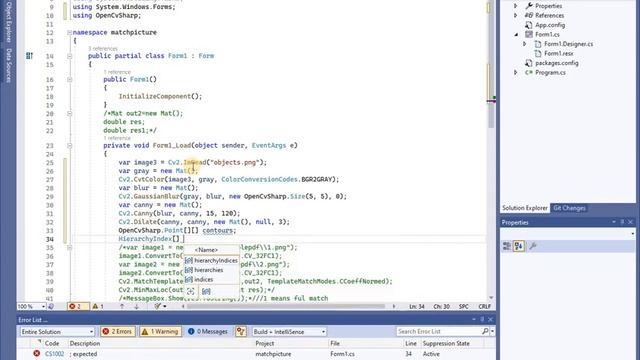Collapse the Form1_Load method outline
The width and height of the screenshot is (640, 360).
[x=69, y=146]
